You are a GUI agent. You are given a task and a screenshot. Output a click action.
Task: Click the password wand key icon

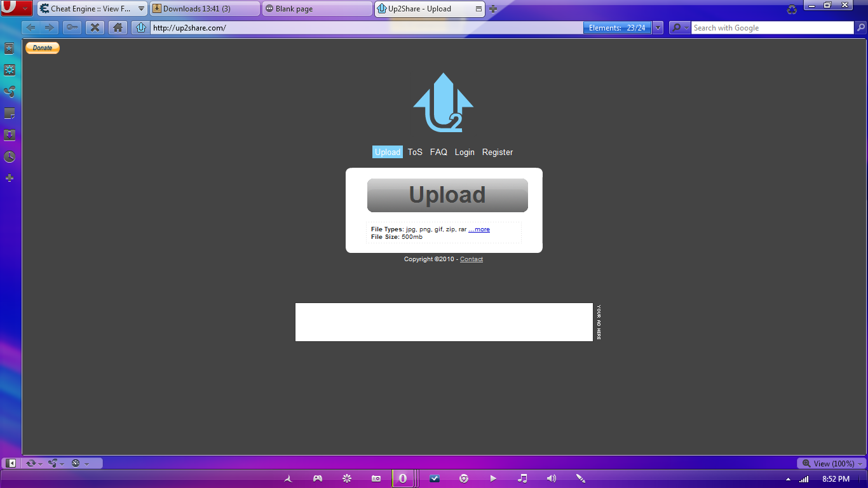[72, 27]
